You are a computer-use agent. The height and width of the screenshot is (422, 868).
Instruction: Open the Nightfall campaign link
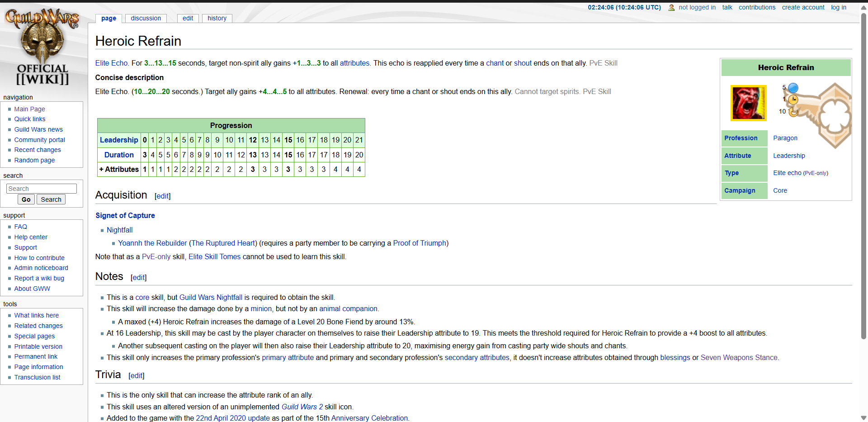120,230
